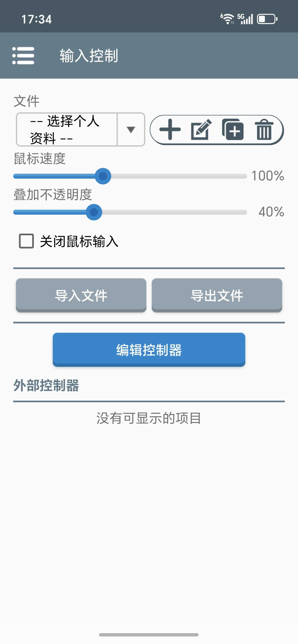The height and width of the screenshot is (644, 298).
Task: Click the 叠加不透明度 slider handle
Action: point(94,212)
